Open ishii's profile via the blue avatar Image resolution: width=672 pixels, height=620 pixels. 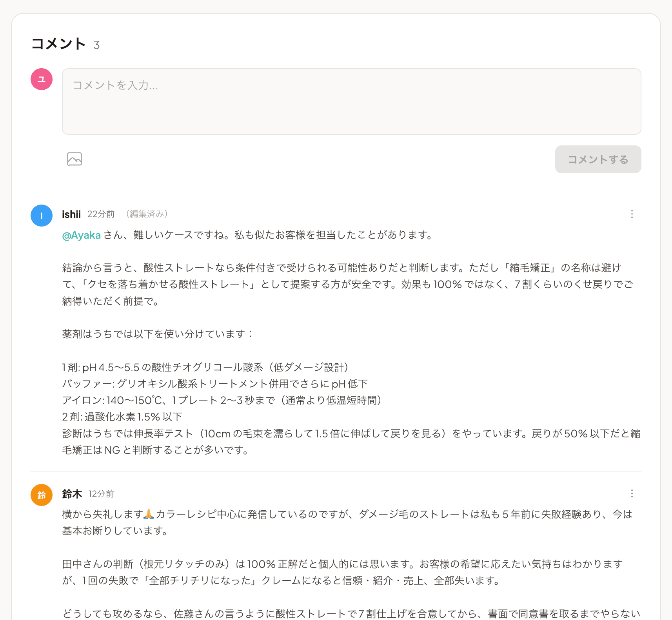point(41,215)
